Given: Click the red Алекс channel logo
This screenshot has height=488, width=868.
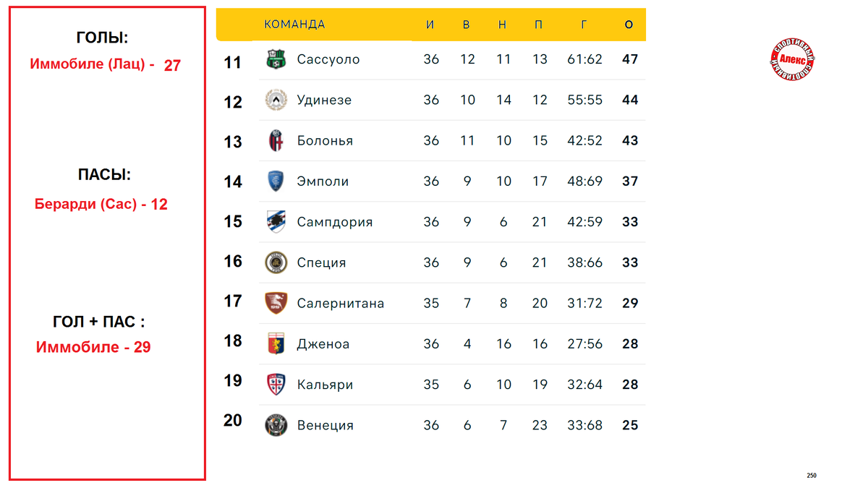Looking at the screenshot, I should [x=792, y=59].
